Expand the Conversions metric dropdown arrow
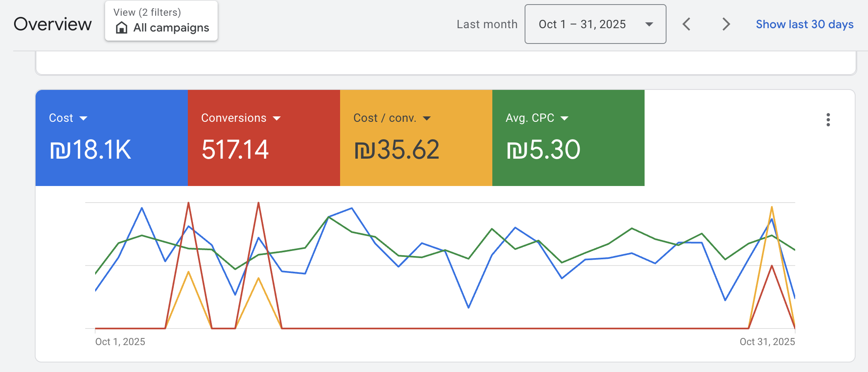868x372 pixels. 277,118
